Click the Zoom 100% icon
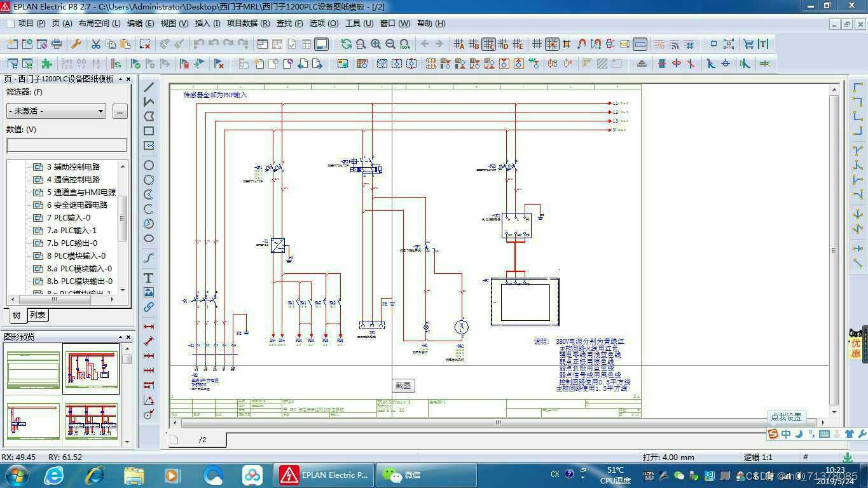 [404, 44]
